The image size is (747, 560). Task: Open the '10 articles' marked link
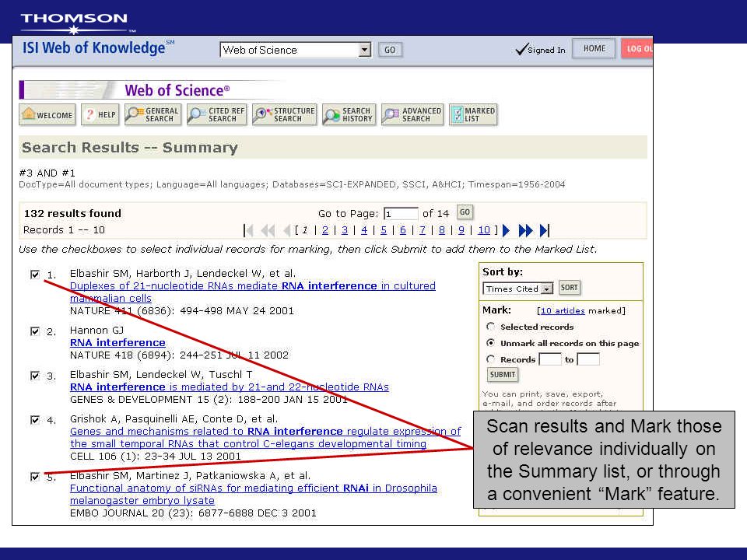coord(563,311)
